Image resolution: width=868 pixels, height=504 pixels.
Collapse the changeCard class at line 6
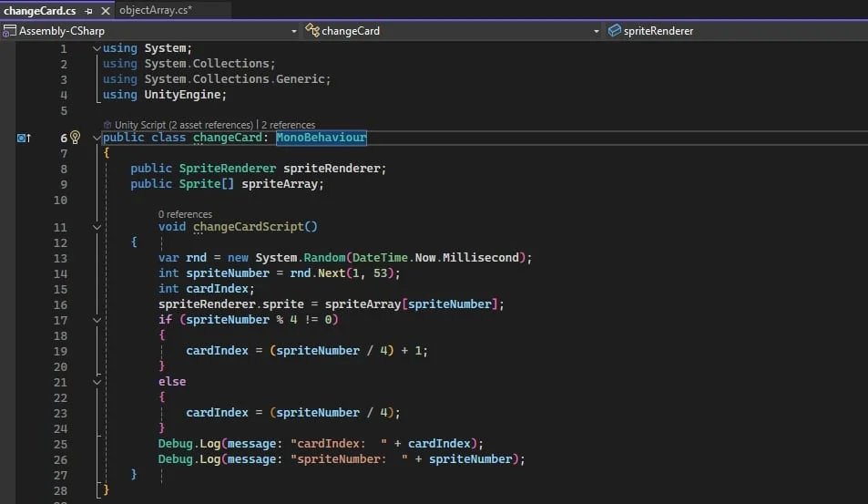tap(97, 138)
